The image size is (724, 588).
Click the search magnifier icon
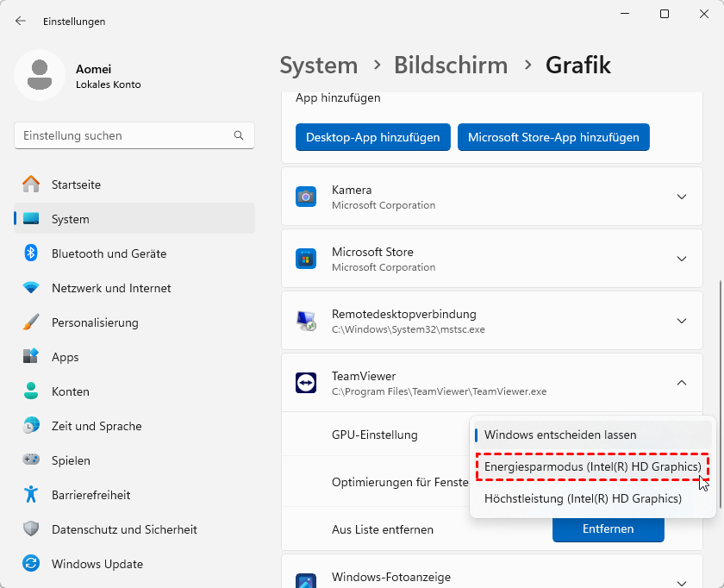[x=239, y=135]
